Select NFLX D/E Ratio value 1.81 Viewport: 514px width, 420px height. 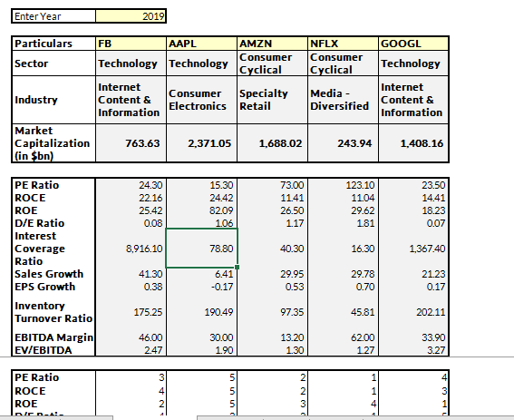[344, 223]
